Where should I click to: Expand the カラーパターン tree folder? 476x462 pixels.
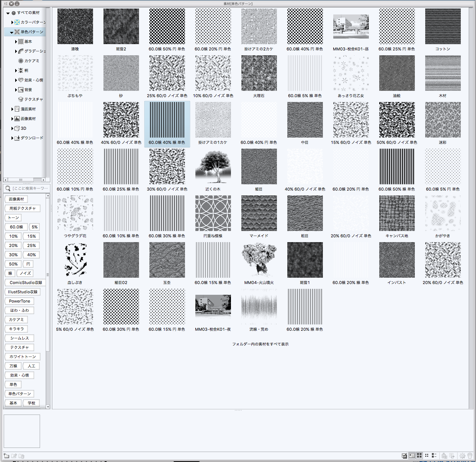[x=12, y=22]
